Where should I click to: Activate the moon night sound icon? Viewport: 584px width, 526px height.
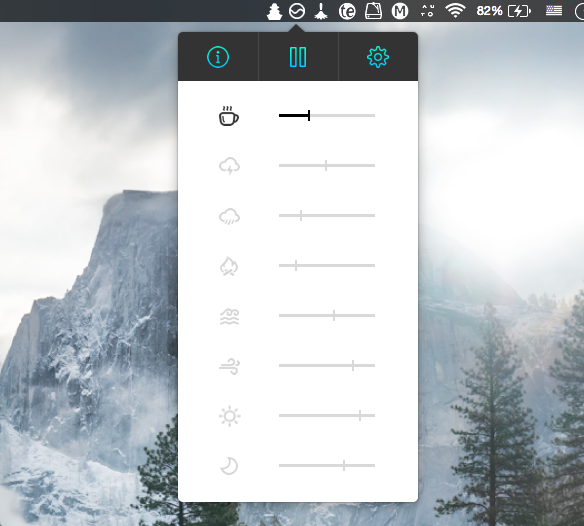(x=229, y=466)
